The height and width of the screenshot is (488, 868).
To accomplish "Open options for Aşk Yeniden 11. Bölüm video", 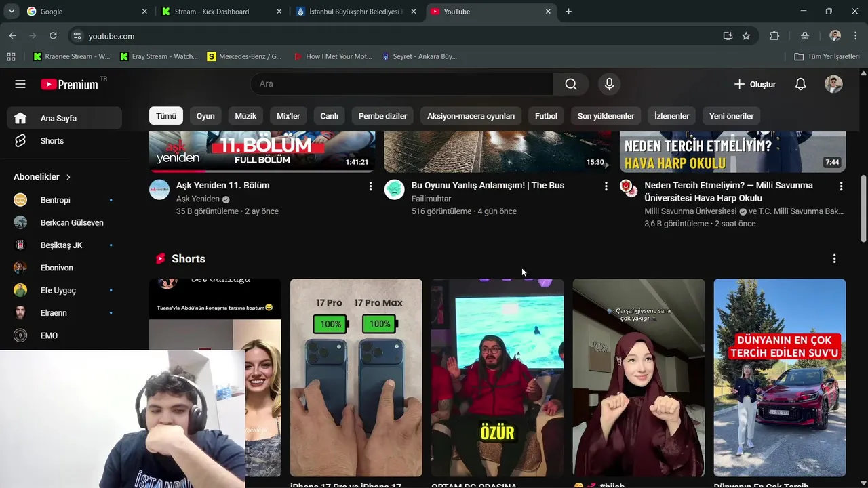I will 370,186.
